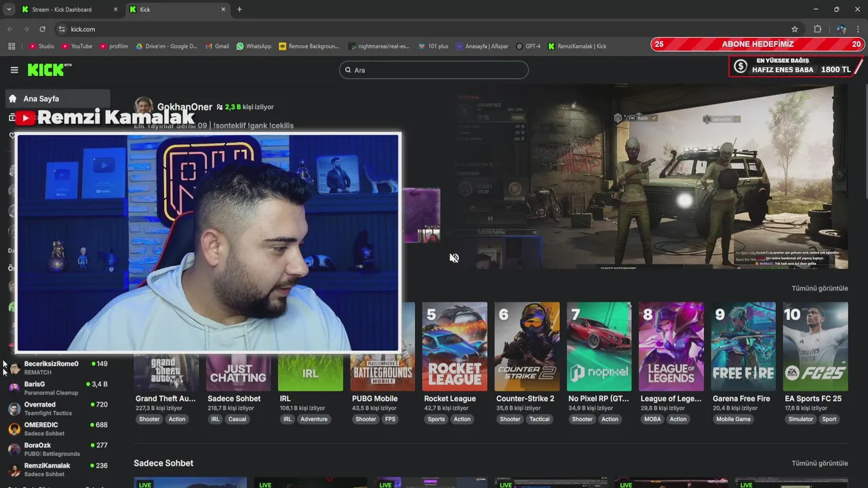
Task: Open Overrated channel in sidebar
Action: 58,408
